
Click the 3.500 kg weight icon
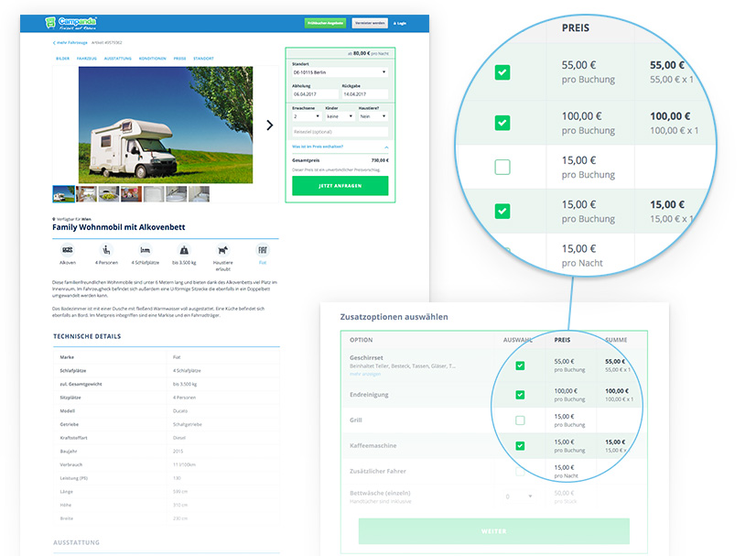(x=183, y=249)
